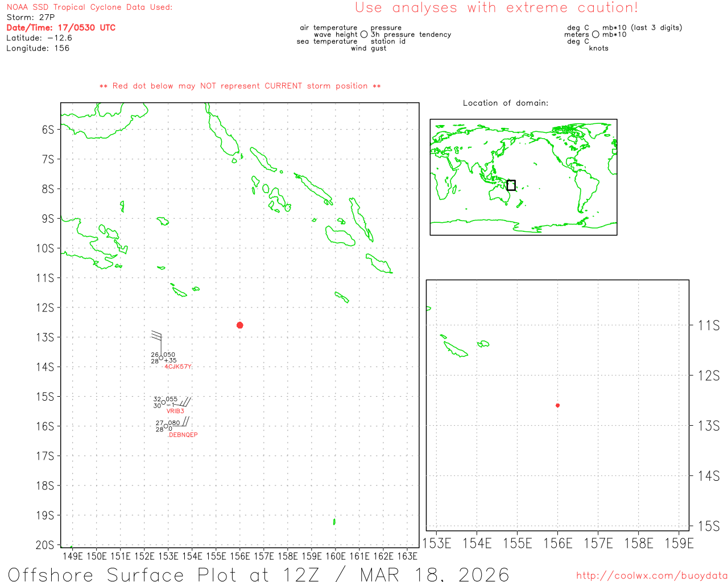
Task: Click the red DEBNQEP station ID label
Action: click(x=183, y=435)
